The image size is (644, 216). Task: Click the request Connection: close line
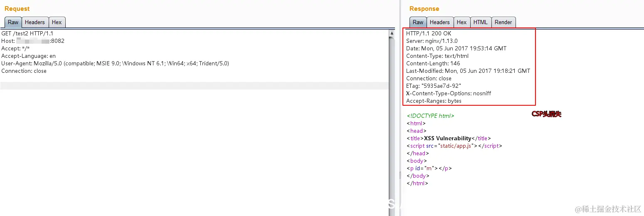pyautogui.click(x=24, y=71)
